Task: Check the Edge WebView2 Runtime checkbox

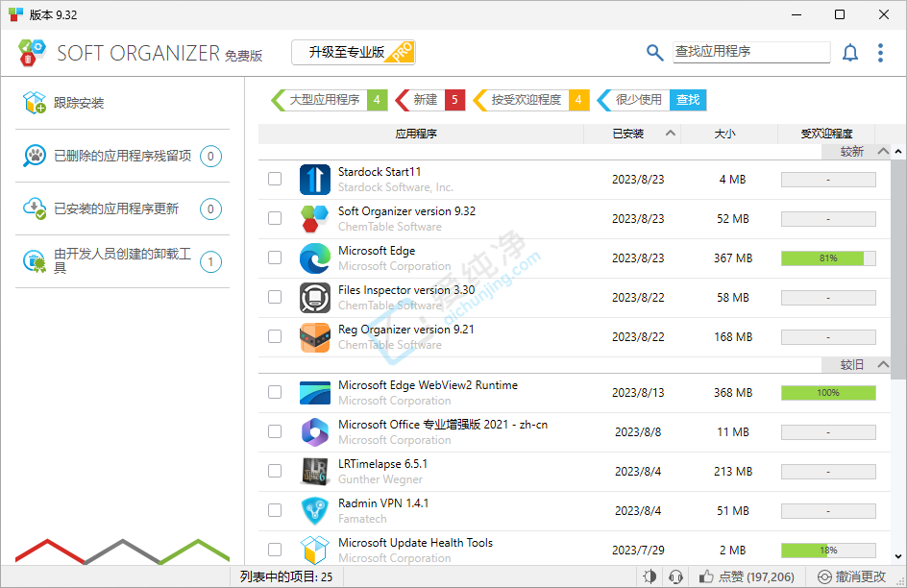Action: pos(275,392)
